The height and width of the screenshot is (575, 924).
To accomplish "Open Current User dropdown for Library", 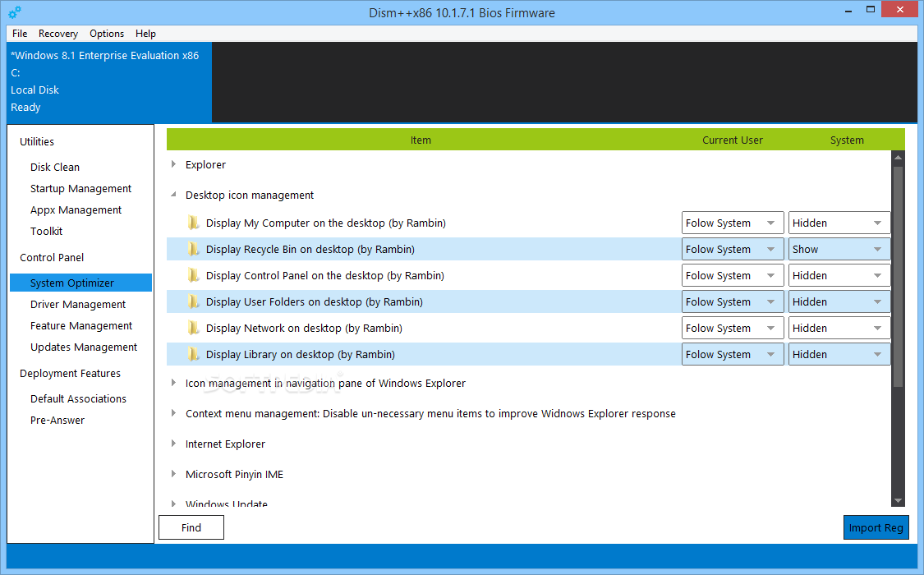I will point(733,354).
